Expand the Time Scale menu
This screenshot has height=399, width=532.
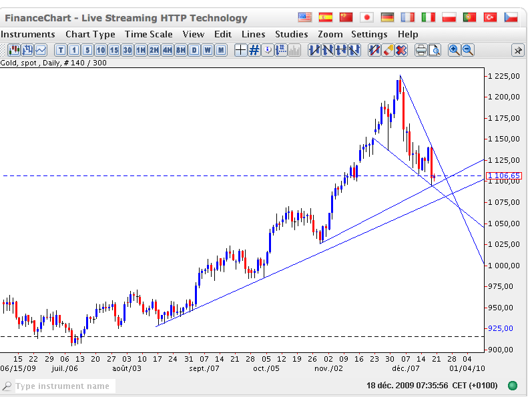point(148,34)
